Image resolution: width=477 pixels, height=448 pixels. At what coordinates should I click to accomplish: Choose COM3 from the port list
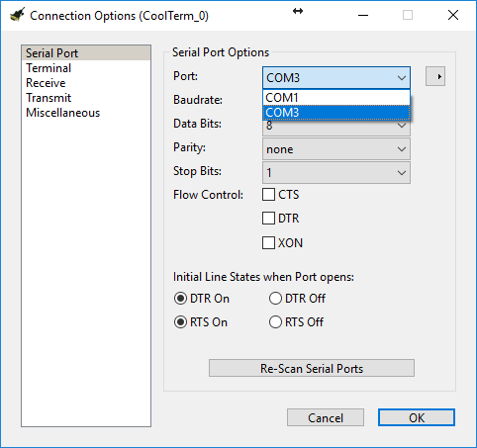coord(336,113)
